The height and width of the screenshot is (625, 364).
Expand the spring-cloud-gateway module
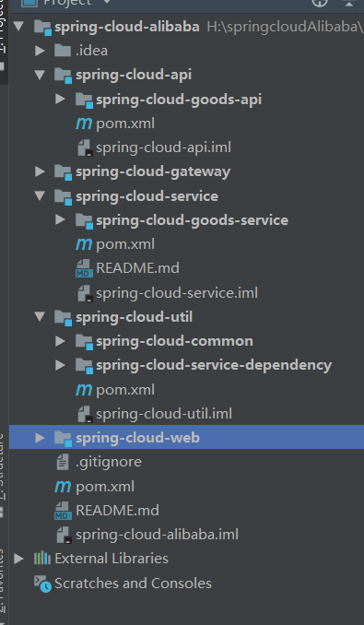click(x=40, y=171)
